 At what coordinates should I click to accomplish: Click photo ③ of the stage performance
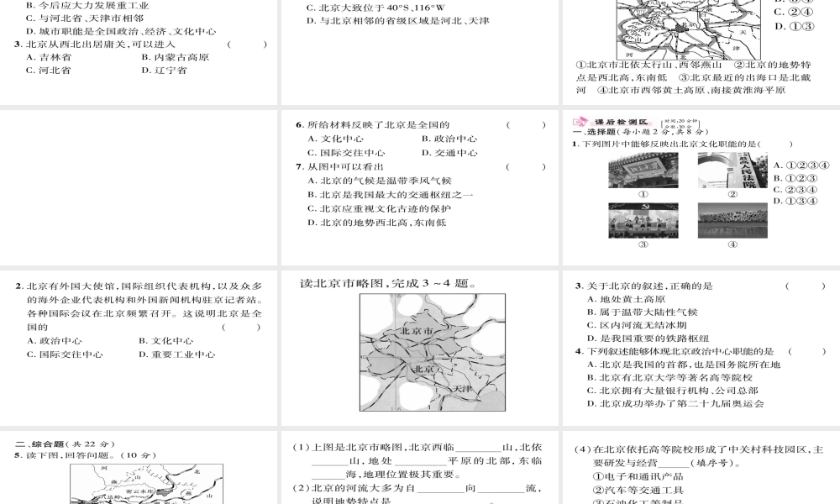(x=643, y=220)
